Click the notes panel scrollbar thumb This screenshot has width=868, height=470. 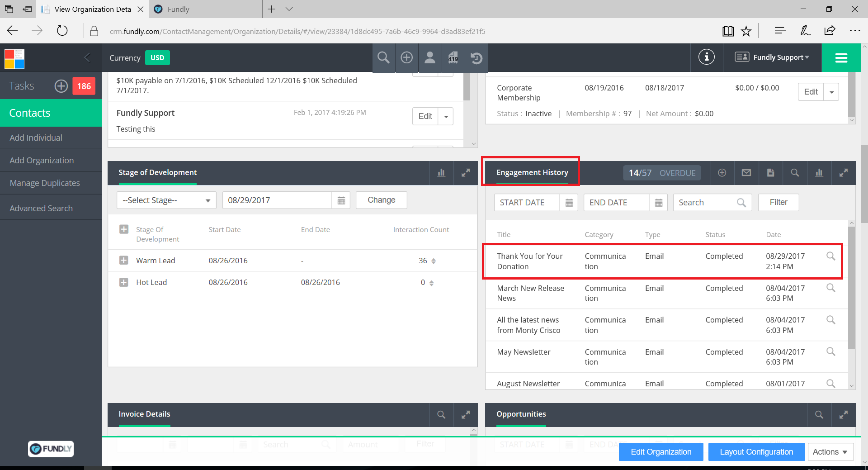467,87
